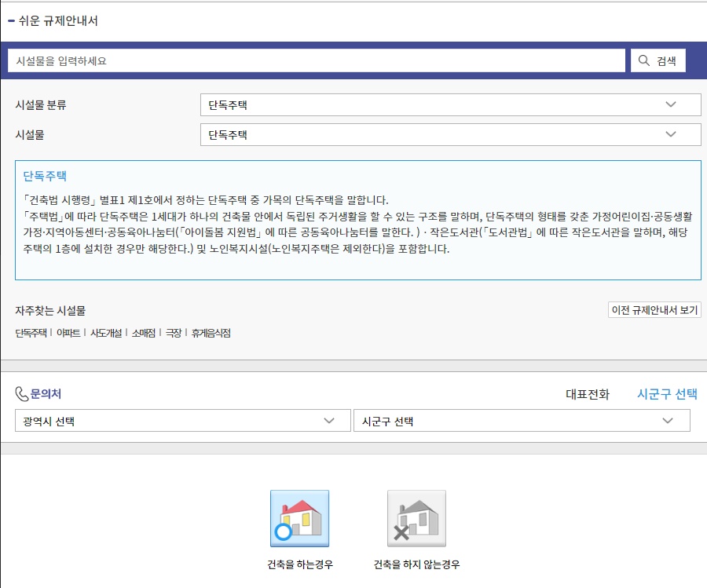Click the phone icon beside 문의처

[x=21, y=394]
